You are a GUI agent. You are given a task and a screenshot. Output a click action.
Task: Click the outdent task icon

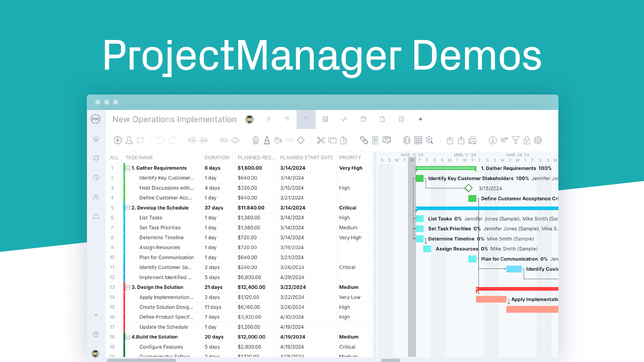pos(192,140)
